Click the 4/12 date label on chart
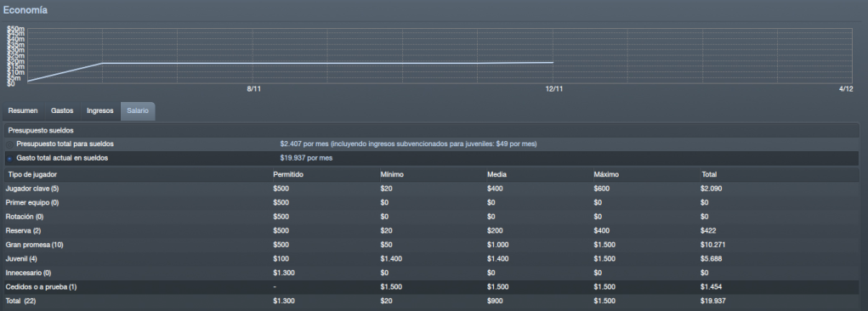The height and width of the screenshot is (311, 868). coord(846,88)
